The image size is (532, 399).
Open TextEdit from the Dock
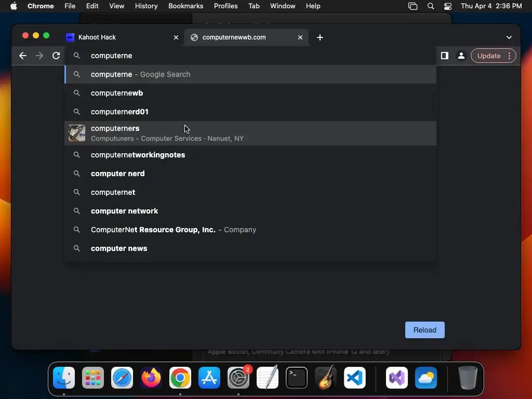point(268,378)
